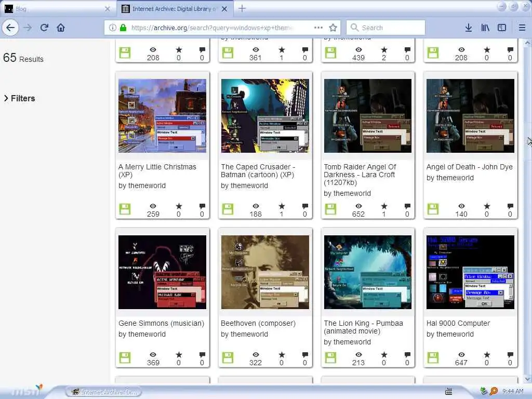This screenshot has width=532, height=399.
Task: Bookmark this page with the star
Action: pyautogui.click(x=333, y=28)
